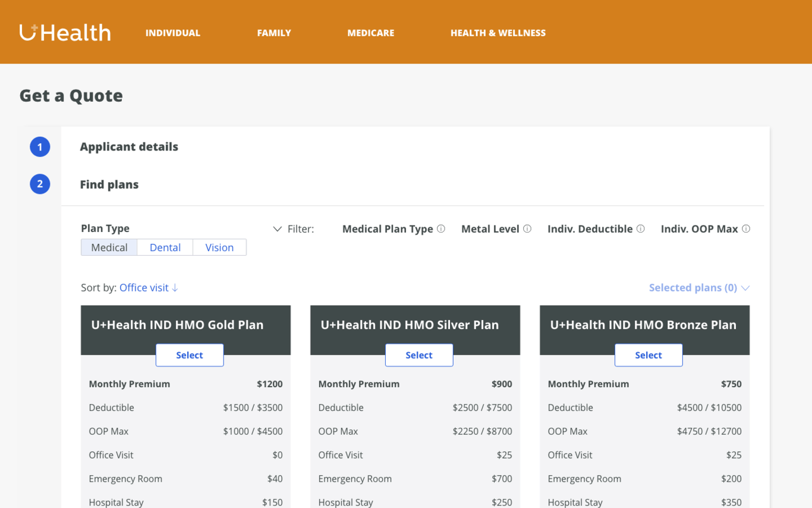Click the U+Health logo
The height and width of the screenshot is (508, 812).
[65, 33]
